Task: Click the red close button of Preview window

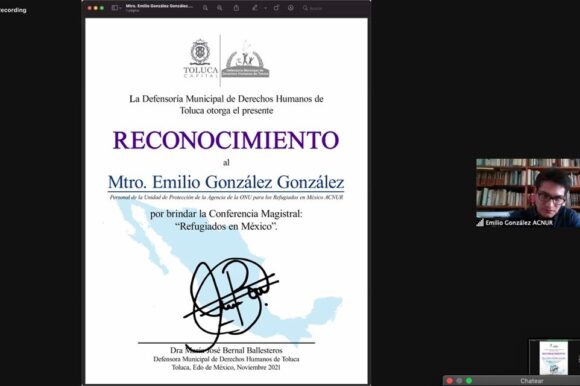Action: 89,8
